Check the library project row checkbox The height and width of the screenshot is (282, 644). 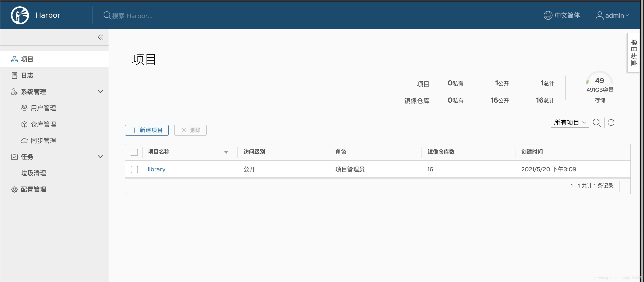[134, 169]
